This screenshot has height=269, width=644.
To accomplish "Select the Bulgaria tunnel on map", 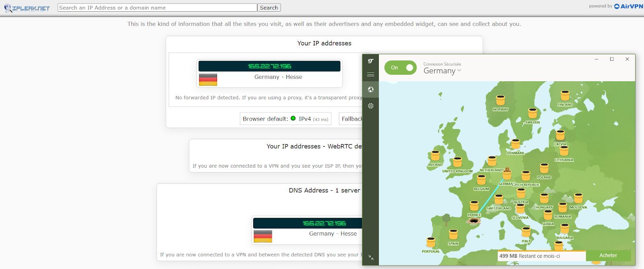I will (x=565, y=229).
